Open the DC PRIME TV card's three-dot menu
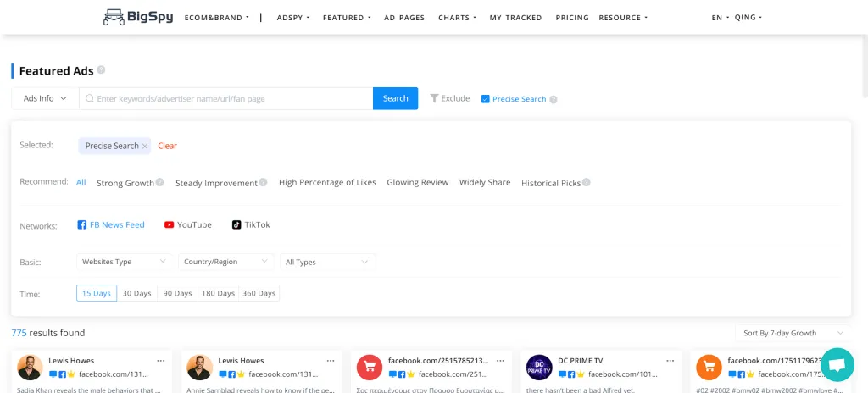Viewport: 868px width, 393px height. pos(670,361)
